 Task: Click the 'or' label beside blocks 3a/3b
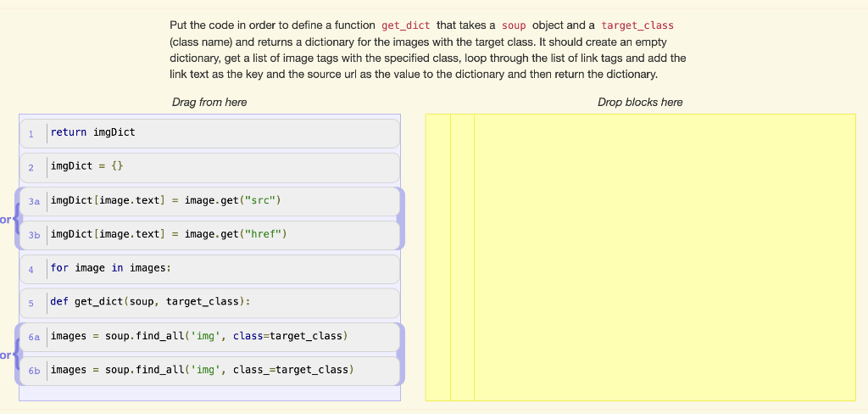[x=6, y=220]
